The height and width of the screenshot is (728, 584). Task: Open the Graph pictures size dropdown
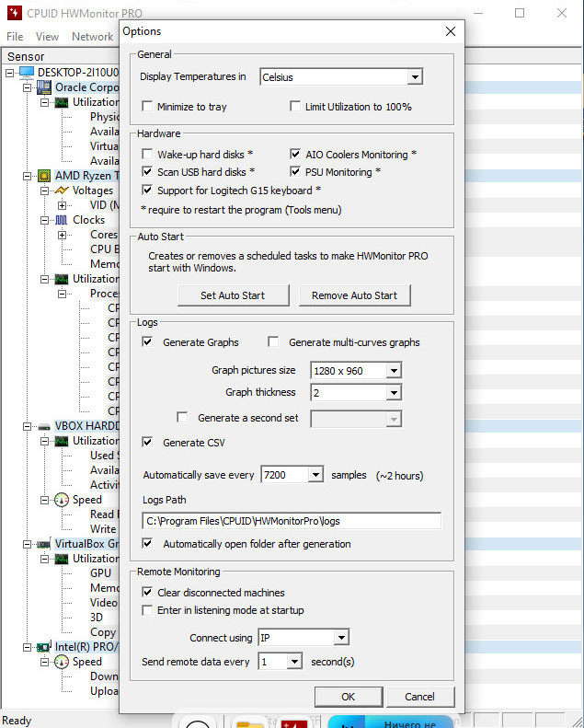point(356,371)
